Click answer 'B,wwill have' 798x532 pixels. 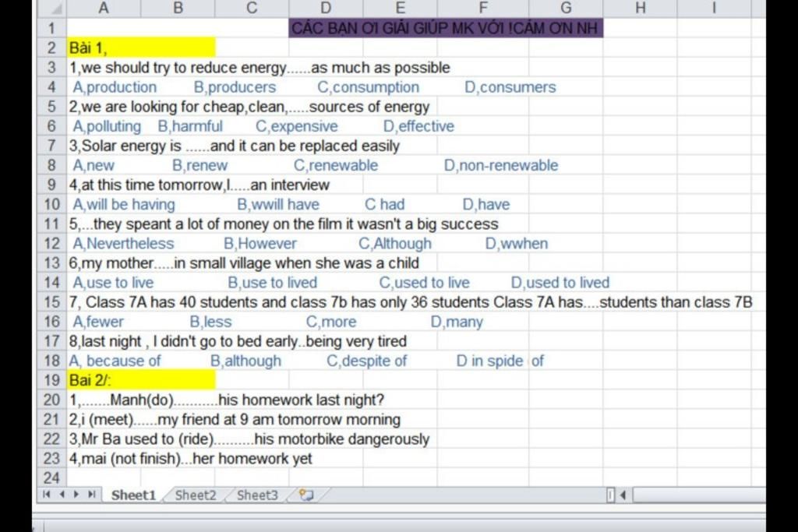tap(278, 204)
